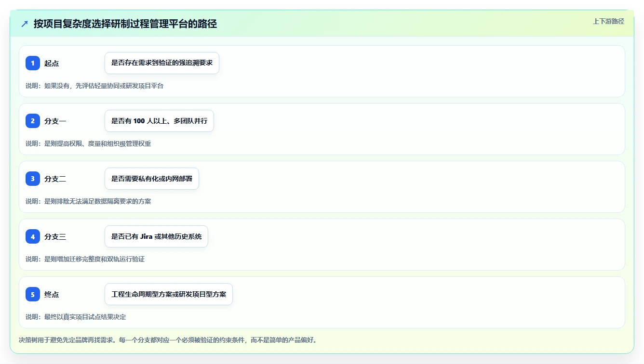Click step number 2 badge
Image resolution: width=644 pixels, height=364 pixels.
coord(33,121)
